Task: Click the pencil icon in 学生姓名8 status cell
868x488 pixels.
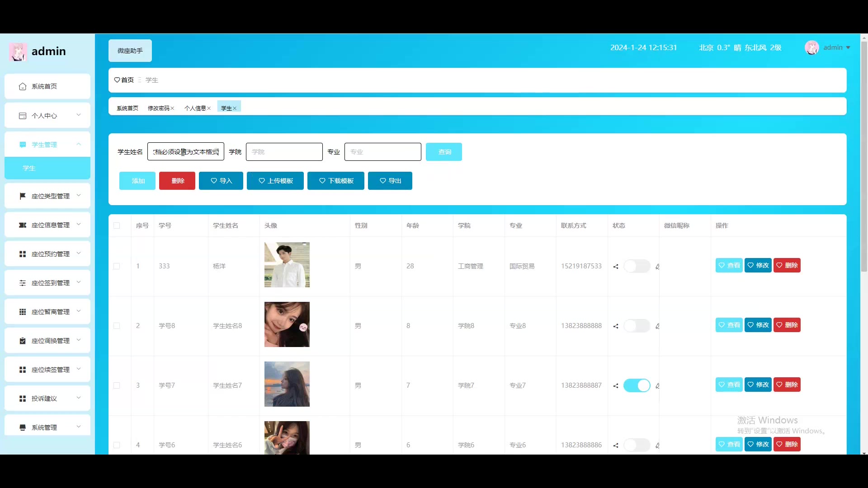Action: click(657, 326)
